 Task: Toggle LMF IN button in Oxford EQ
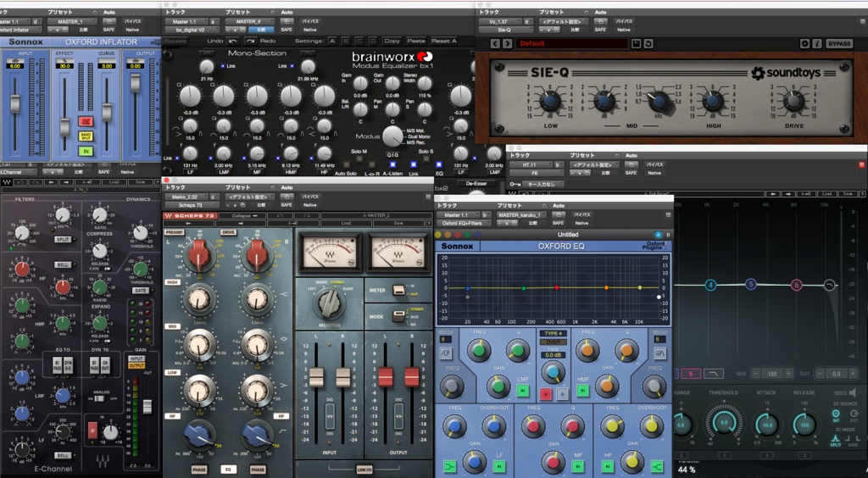coord(522,391)
